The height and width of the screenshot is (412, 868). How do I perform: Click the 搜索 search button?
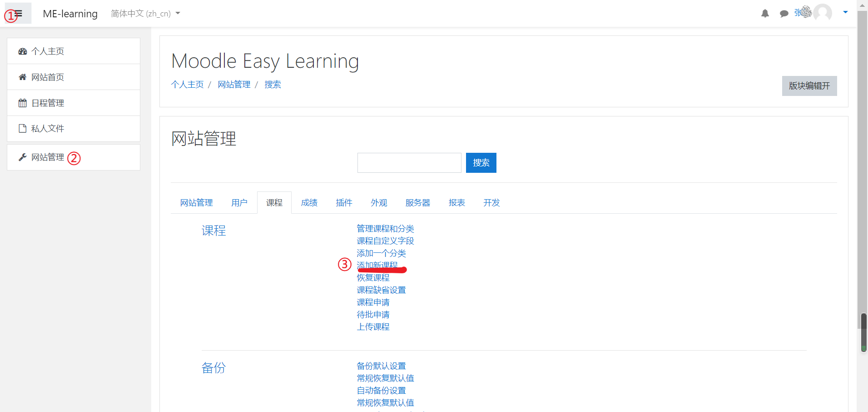point(481,162)
